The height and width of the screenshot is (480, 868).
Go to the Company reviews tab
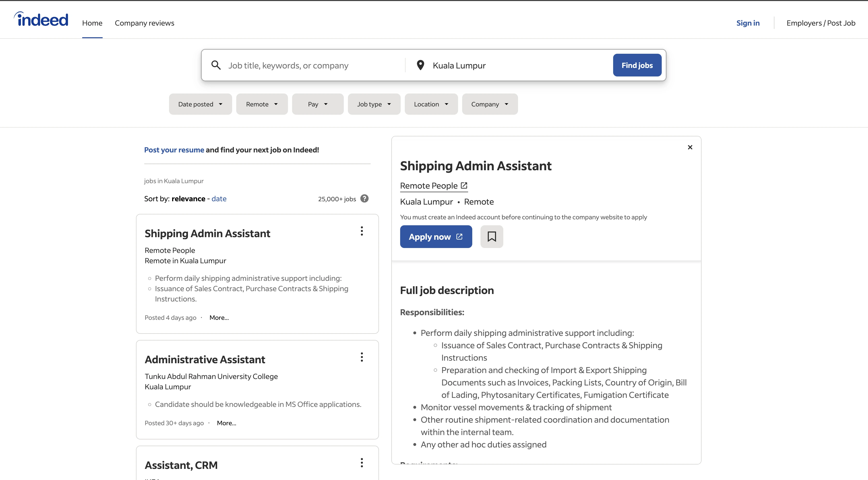(x=144, y=23)
